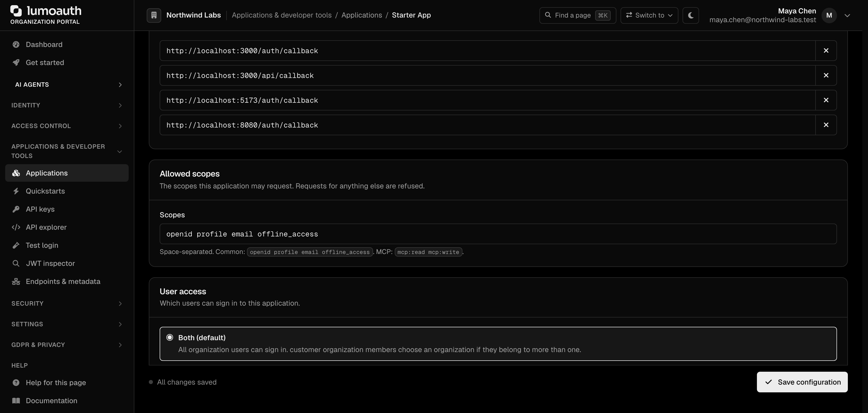Click the Northwind Labs organization name
This screenshot has height=413, width=868.
(193, 15)
